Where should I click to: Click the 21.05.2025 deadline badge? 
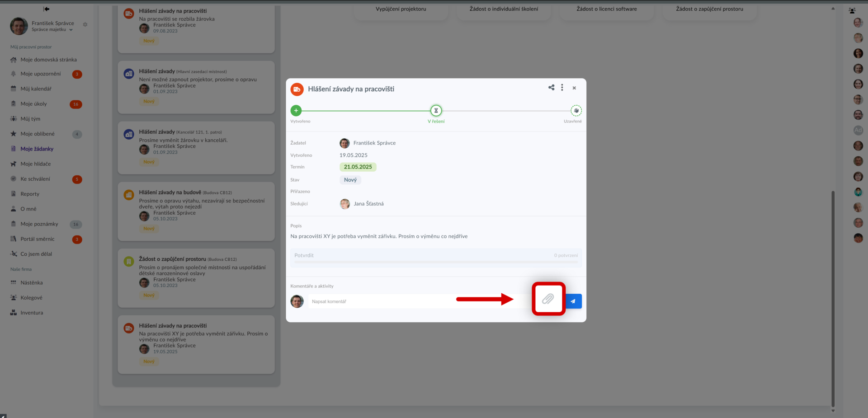click(x=358, y=167)
